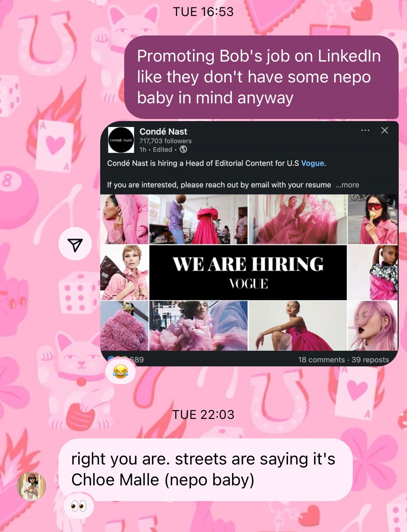407x532 pixels.
Task: Tap the Condé Nast round logo
Action: pos(121,140)
